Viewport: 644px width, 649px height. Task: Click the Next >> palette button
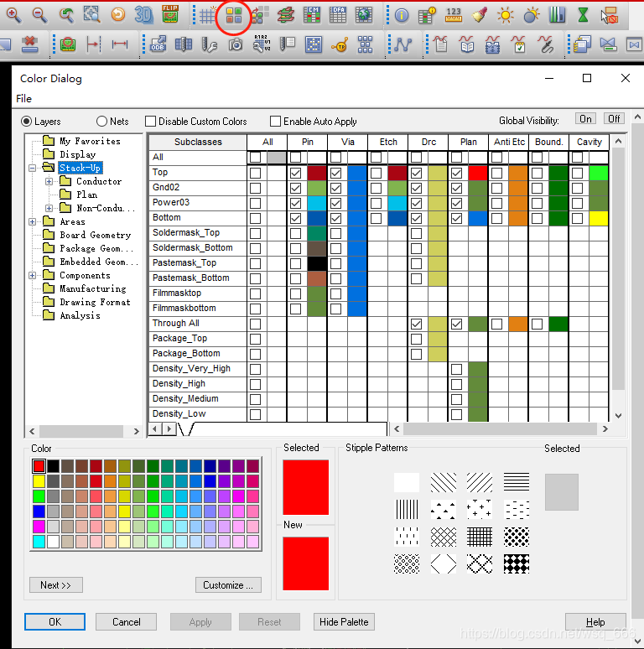[x=56, y=584]
